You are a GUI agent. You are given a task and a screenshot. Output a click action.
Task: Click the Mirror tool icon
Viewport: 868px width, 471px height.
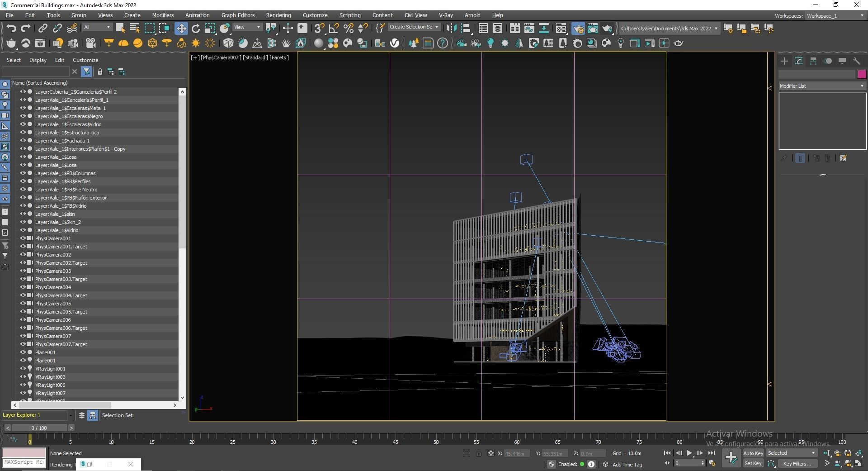(x=451, y=28)
